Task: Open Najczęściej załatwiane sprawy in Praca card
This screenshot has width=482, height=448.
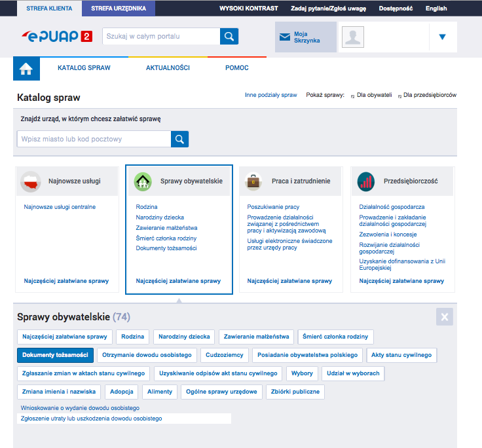Action: click(x=289, y=281)
